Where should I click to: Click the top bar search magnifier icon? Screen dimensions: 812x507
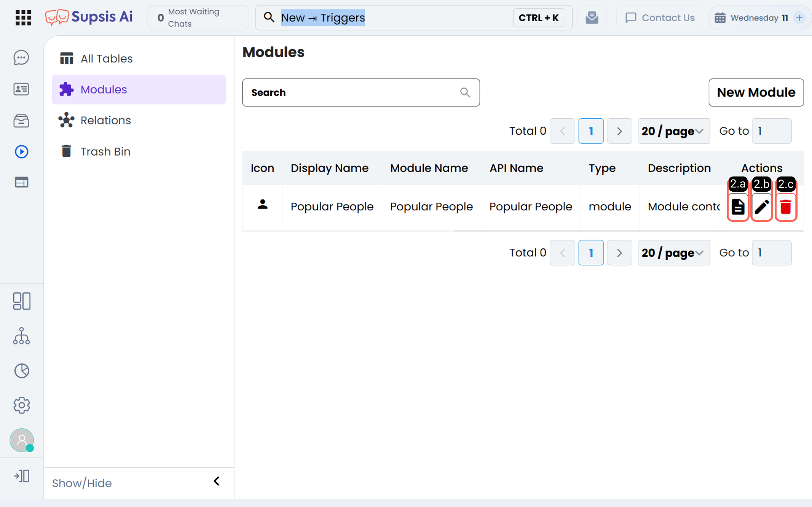coord(269,17)
